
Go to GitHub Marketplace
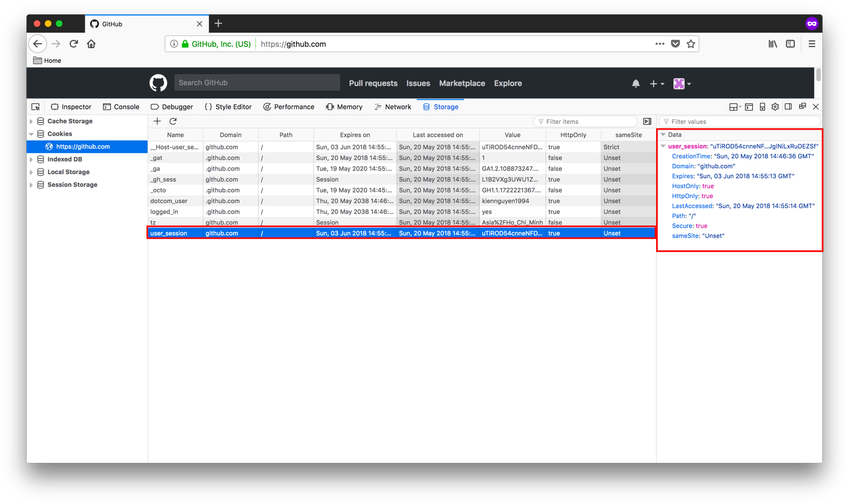(x=462, y=83)
